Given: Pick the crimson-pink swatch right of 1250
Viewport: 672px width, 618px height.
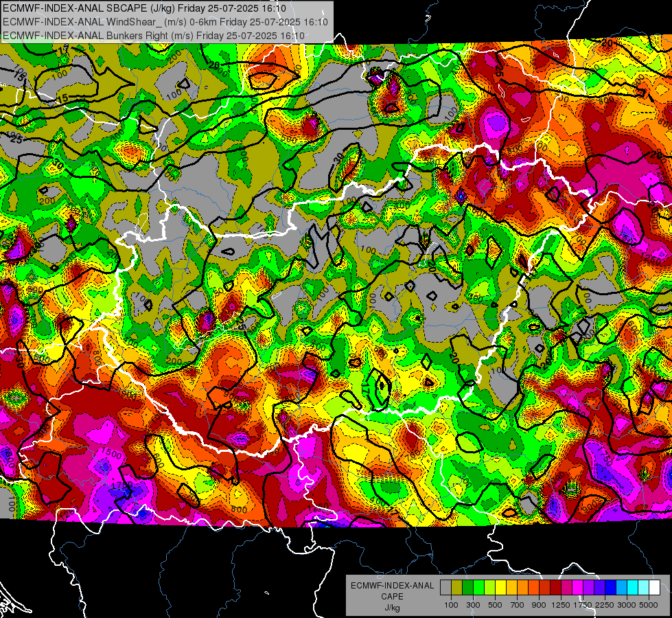Looking at the screenshot, I should 567,587.
